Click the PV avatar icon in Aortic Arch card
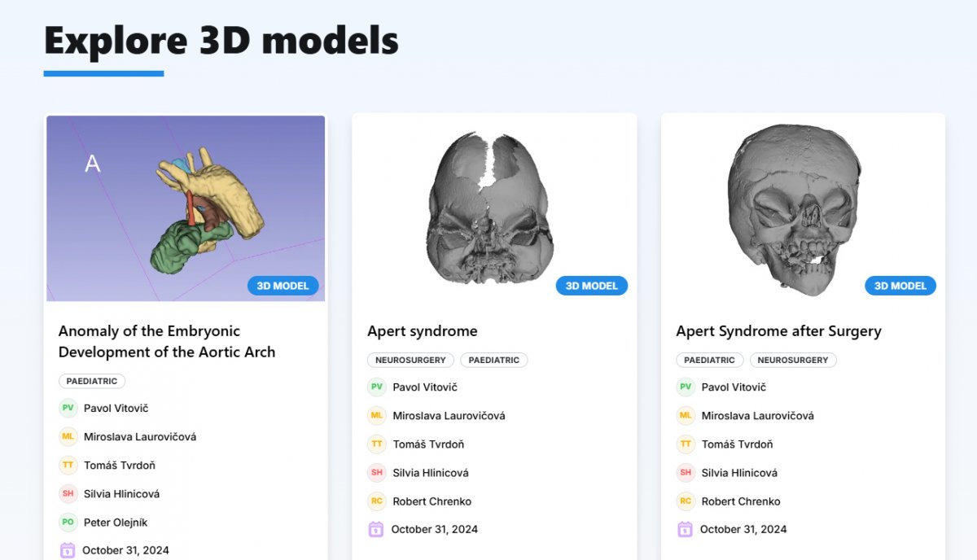 coord(68,408)
